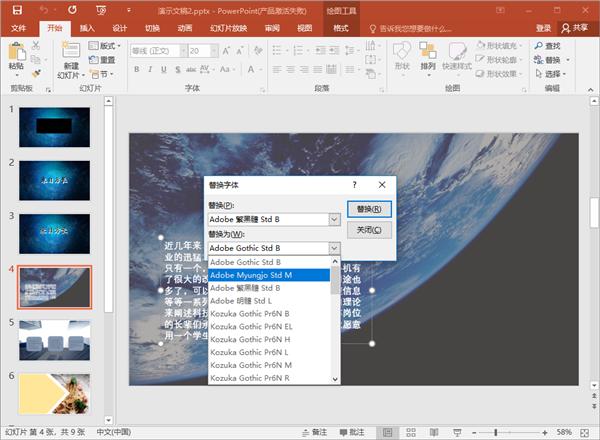Click the 告诉我您想要做什么 search box
This screenshot has height=440, width=600.
click(x=412, y=28)
